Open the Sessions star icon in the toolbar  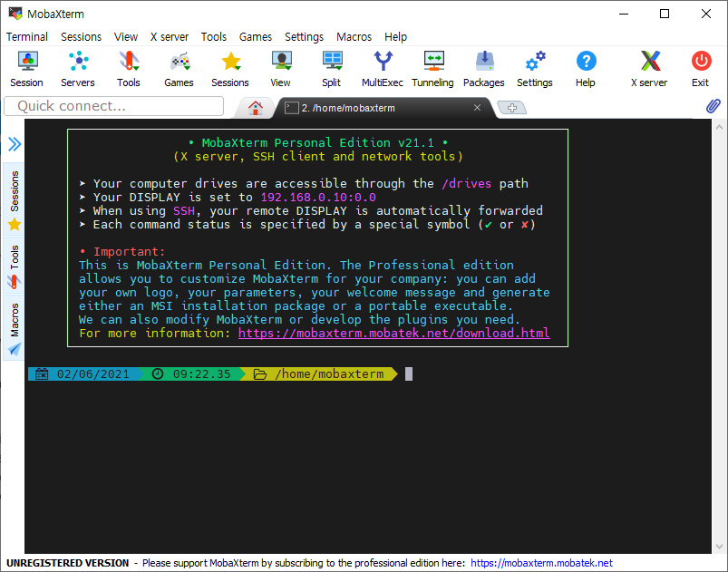click(230, 69)
